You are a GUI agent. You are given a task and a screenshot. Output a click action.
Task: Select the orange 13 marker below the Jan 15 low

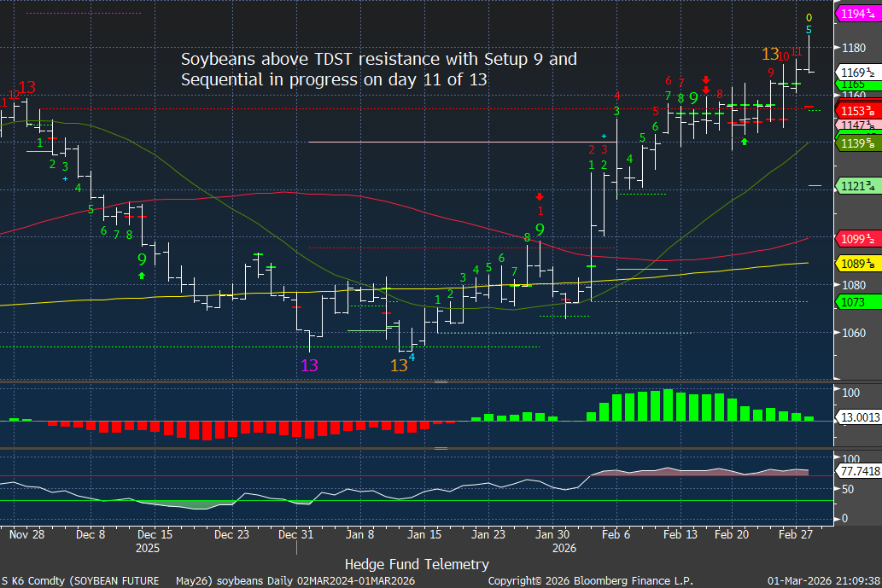399,365
